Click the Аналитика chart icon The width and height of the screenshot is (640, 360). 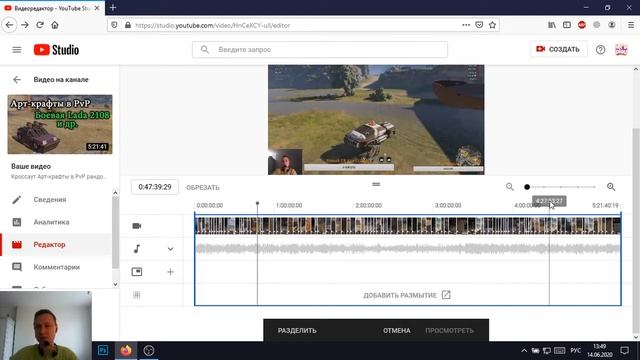pyautogui.click(x=17, y=222)
